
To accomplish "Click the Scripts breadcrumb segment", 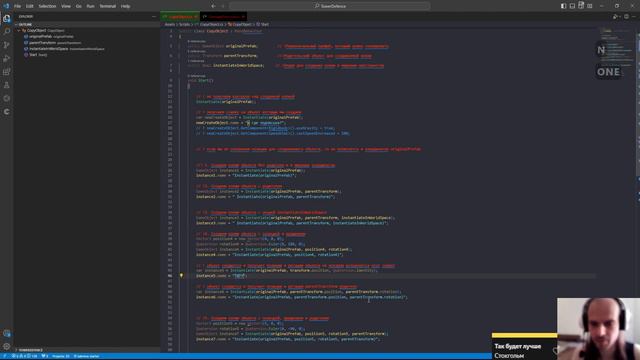I will [x=184, y=24].
